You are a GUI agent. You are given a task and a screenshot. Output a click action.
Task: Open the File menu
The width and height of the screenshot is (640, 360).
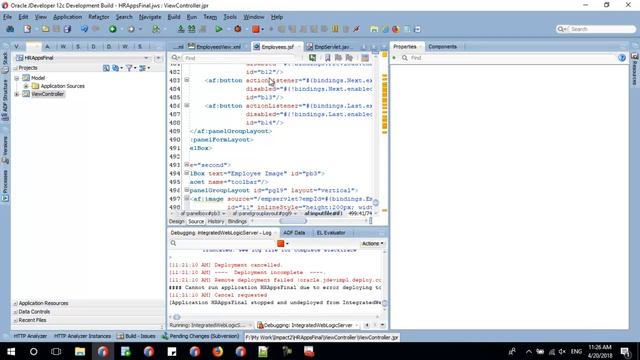coord(7,17)
